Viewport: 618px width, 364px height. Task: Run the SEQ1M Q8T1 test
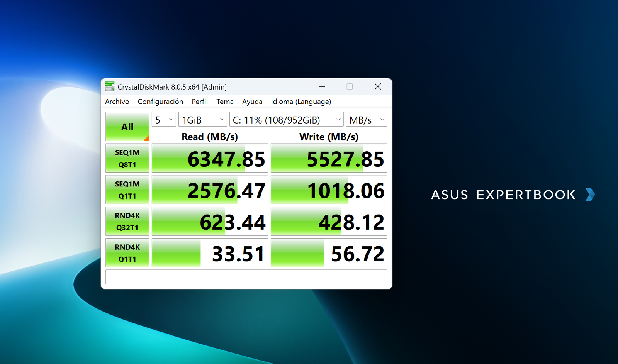[127, 158]
